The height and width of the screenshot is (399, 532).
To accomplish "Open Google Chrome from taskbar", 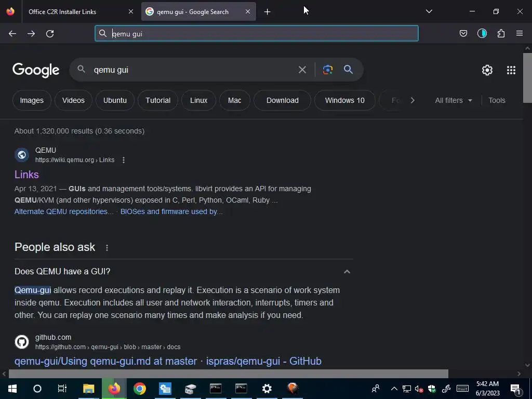I will click(x=139, y=389).
